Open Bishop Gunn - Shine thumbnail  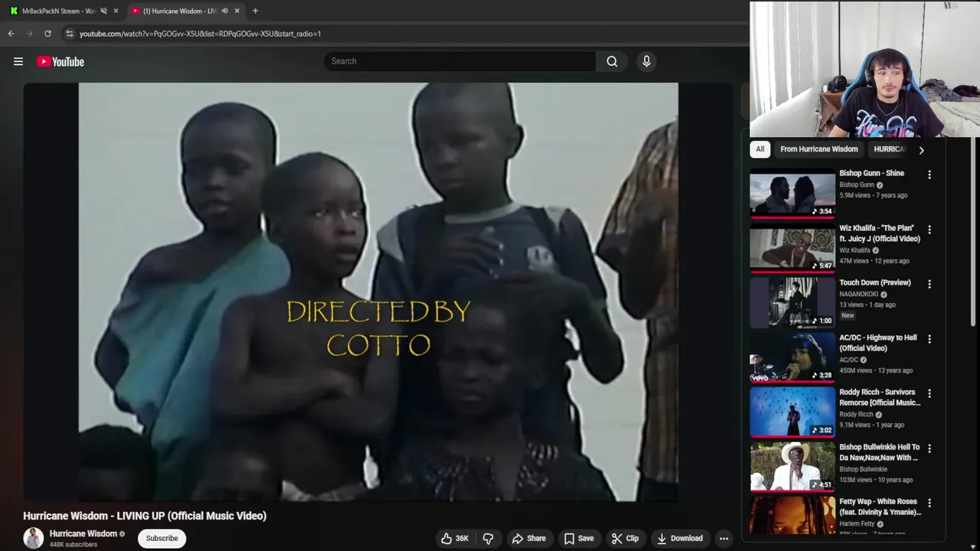pos(792,194)
